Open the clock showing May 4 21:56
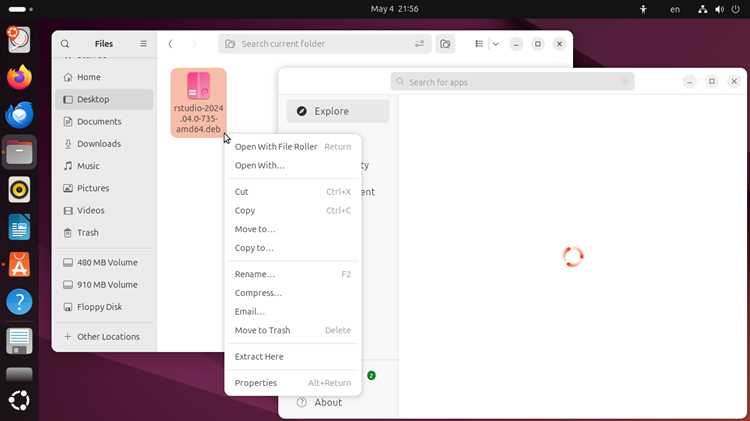Viewport: 750px width, 421px height. (x=395, y=9)
